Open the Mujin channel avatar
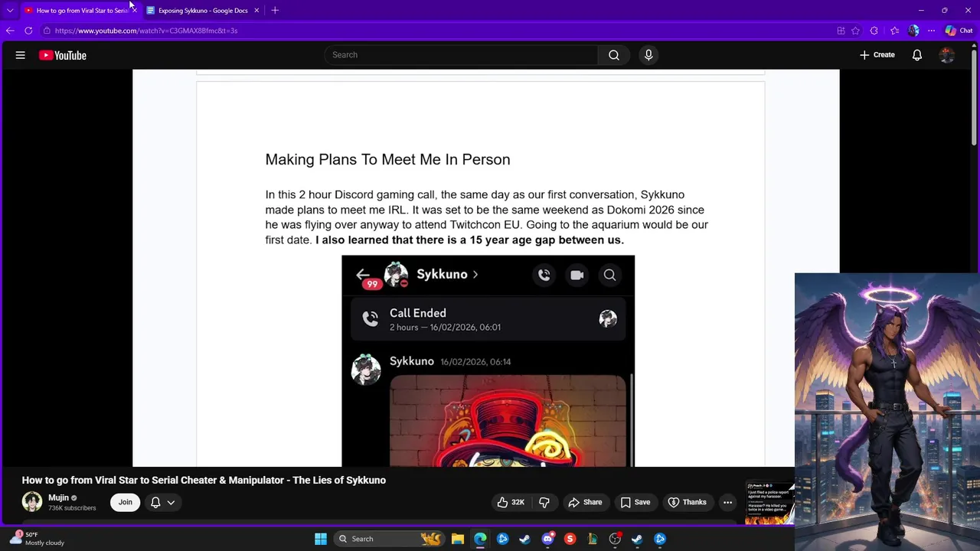 (32, 502)
